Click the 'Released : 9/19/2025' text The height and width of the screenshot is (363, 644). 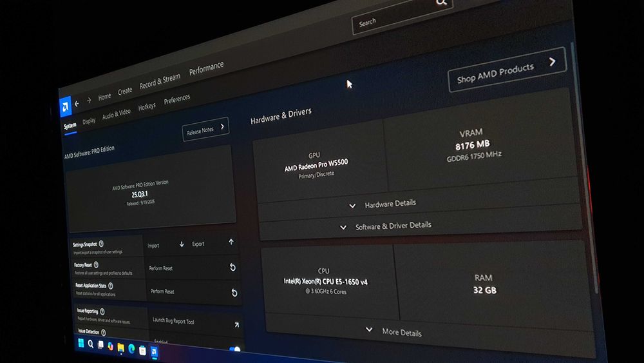click(x=140, y=202)
